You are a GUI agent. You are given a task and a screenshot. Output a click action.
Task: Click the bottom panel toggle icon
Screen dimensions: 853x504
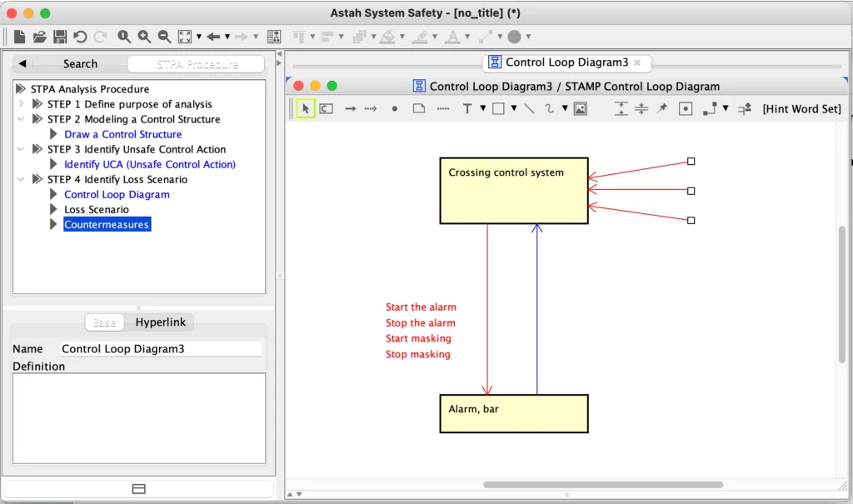(x=139, y=489)
